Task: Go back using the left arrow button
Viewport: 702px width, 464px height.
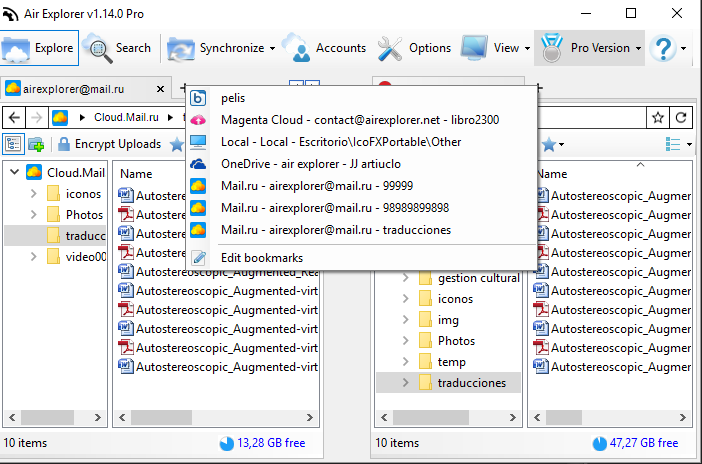Action: coord(14,117)
